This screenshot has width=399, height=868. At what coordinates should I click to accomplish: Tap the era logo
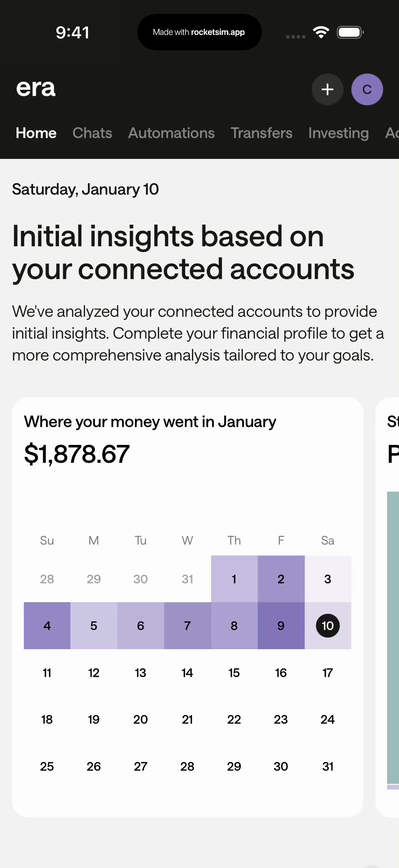[x=36, y=88]
